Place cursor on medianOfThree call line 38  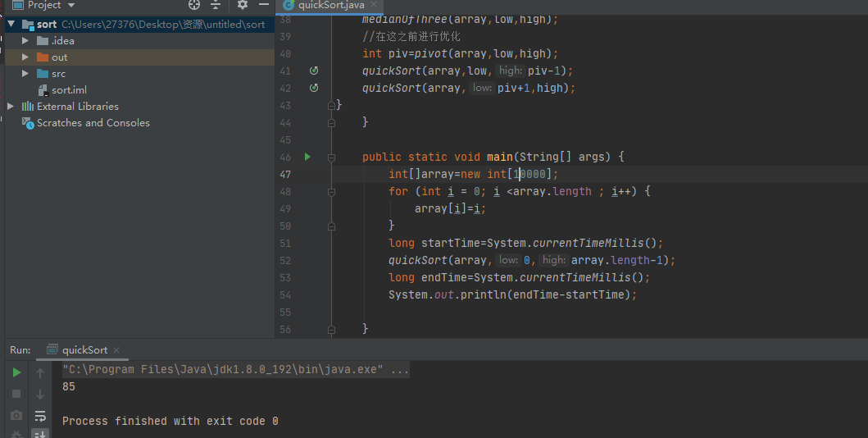460,20
